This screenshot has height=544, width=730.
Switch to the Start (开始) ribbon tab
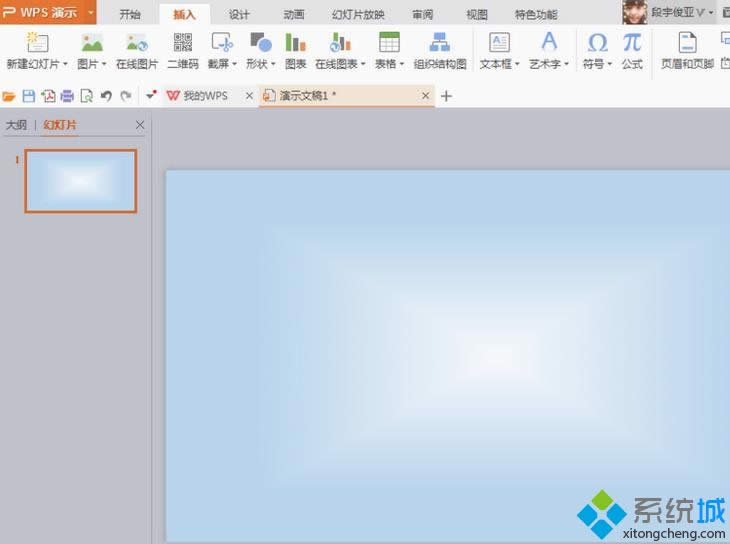point(130,14)
